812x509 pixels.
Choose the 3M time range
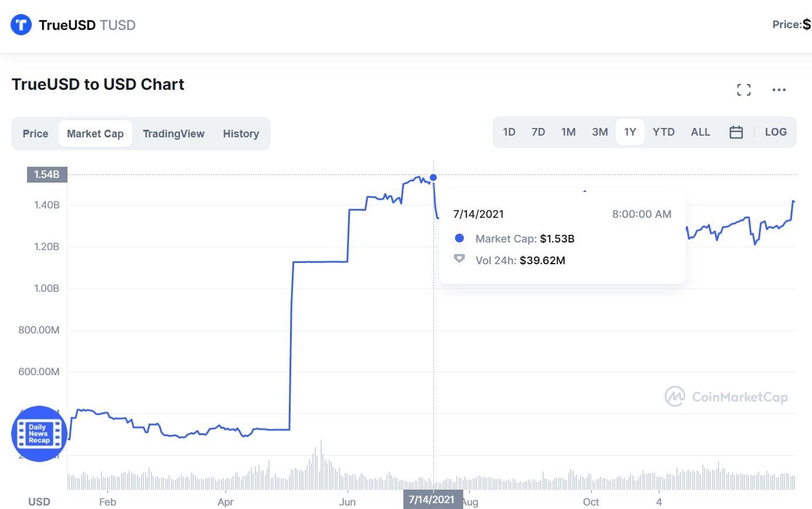(x=599, y=132)
